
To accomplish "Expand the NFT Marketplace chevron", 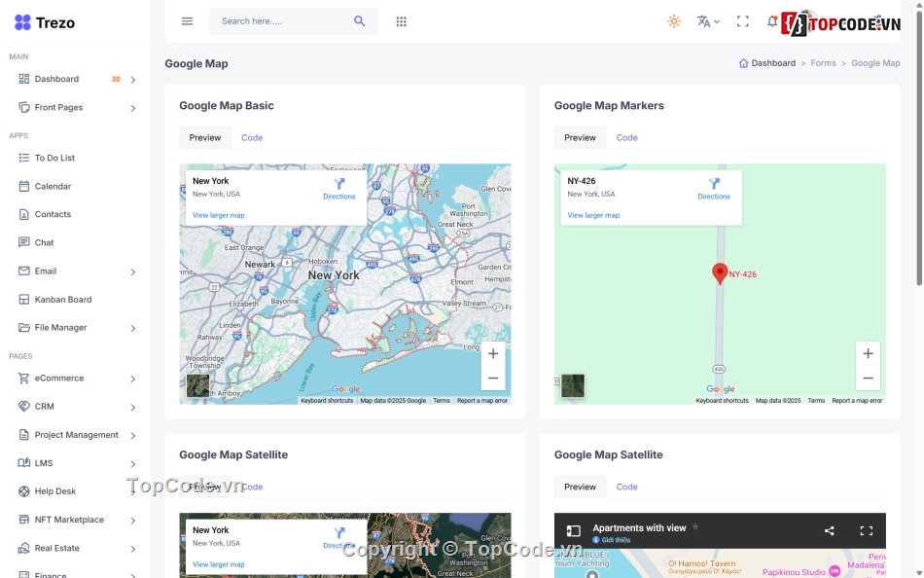I will point(133,521).
